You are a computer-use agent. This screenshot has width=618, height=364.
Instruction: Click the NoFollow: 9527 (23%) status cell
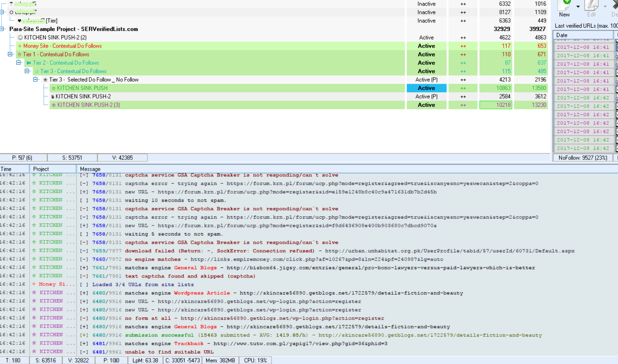583,158
